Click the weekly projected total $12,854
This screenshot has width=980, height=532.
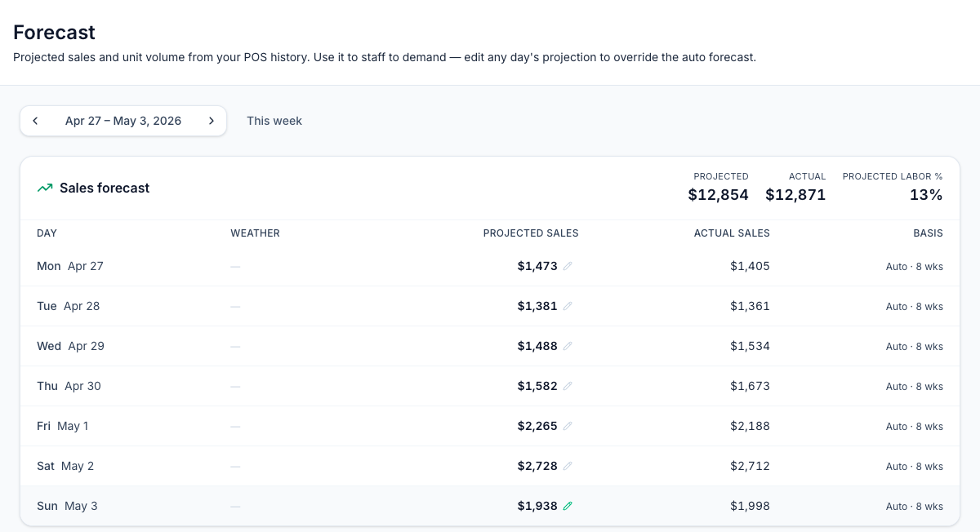(718, 195)
